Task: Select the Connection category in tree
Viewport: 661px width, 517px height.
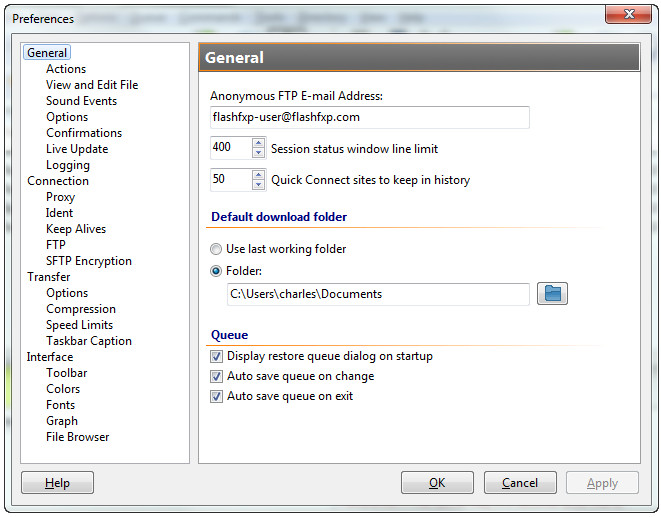Action: pos(58,181)
